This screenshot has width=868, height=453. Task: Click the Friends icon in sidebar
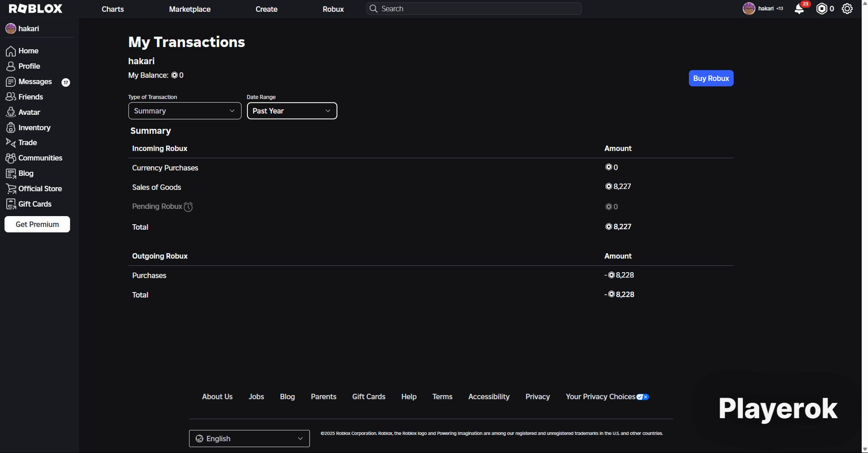(x=11, y=97)
